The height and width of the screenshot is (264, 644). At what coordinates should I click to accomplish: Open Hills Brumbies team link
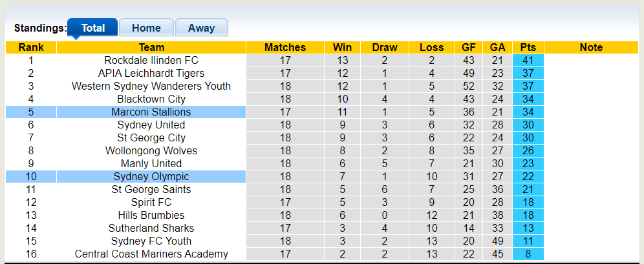(151, 215)
